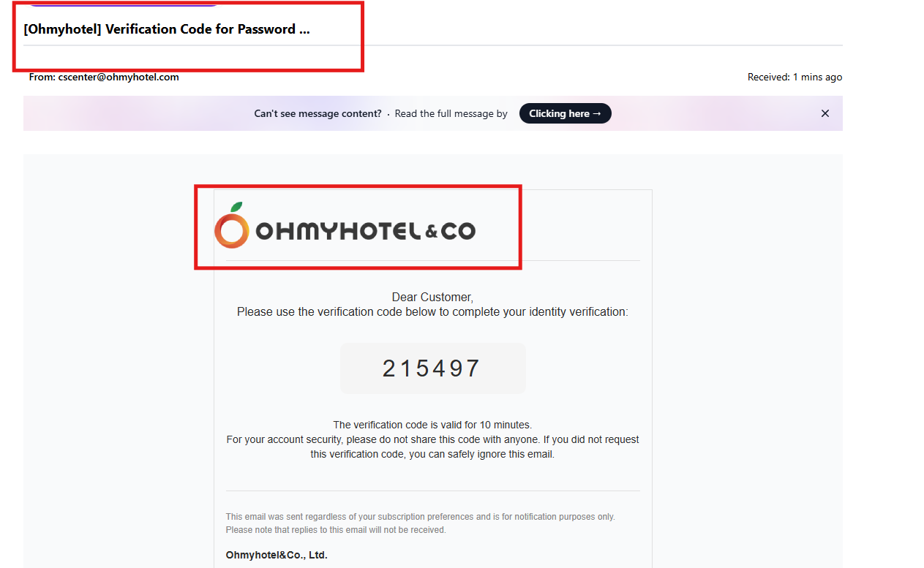Click the orange Ohmyhotel fruit logo icon
This screenshot has height=568, width=924.
click(x=232, y=230)
